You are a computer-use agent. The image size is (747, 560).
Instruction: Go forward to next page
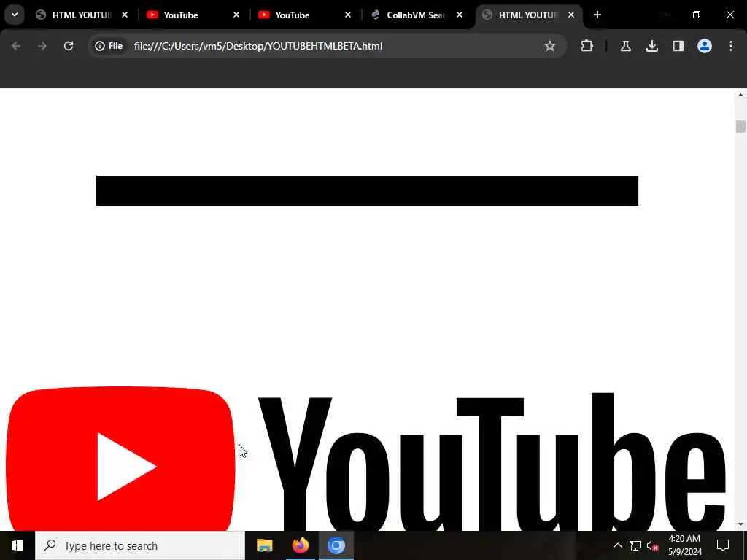click(42, 46)
